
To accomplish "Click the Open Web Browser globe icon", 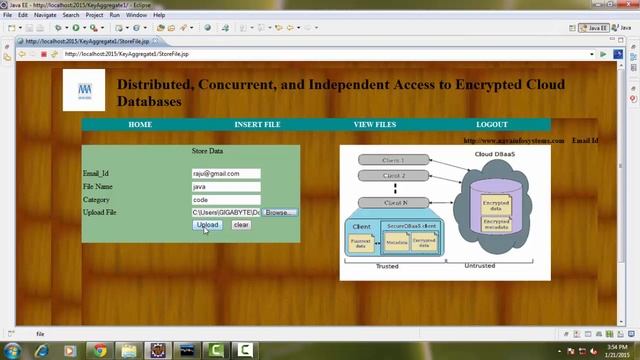I will click(x=207, y=28).
